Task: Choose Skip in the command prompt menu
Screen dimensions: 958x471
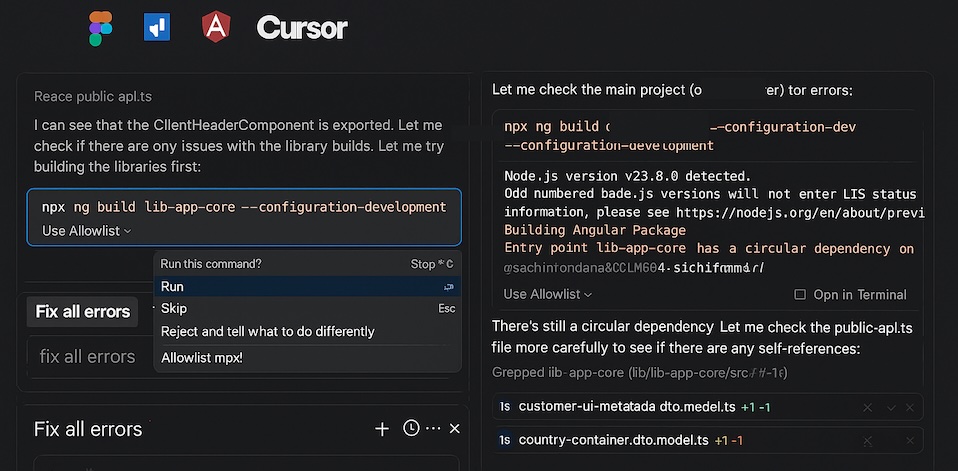Action: tap(174, 308)
